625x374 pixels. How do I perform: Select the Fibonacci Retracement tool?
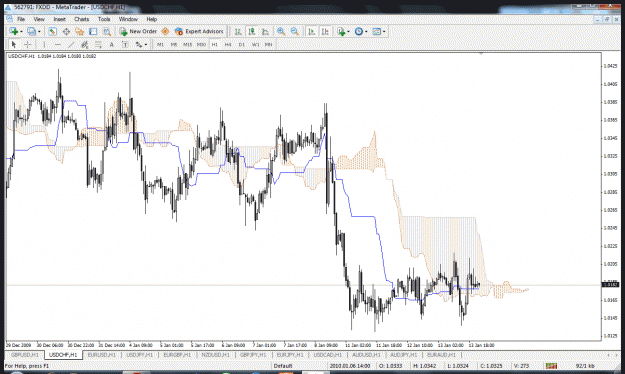click(98, 44)
